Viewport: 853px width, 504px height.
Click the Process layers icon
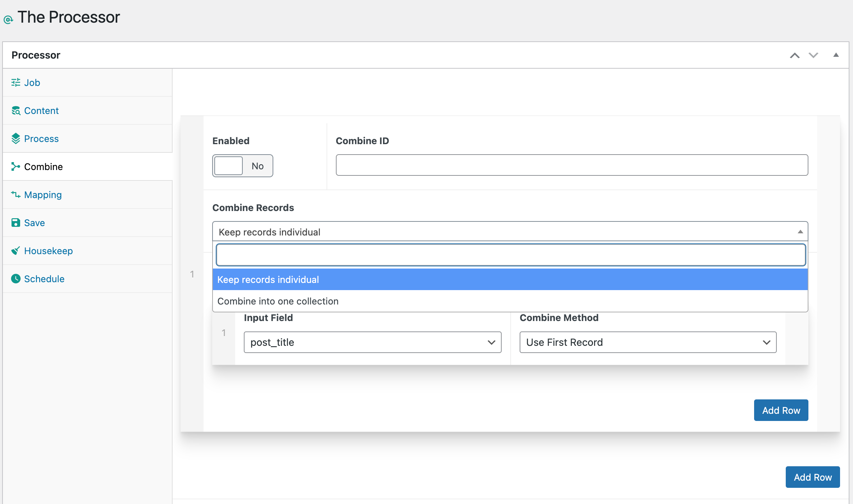tap(15, 139)
